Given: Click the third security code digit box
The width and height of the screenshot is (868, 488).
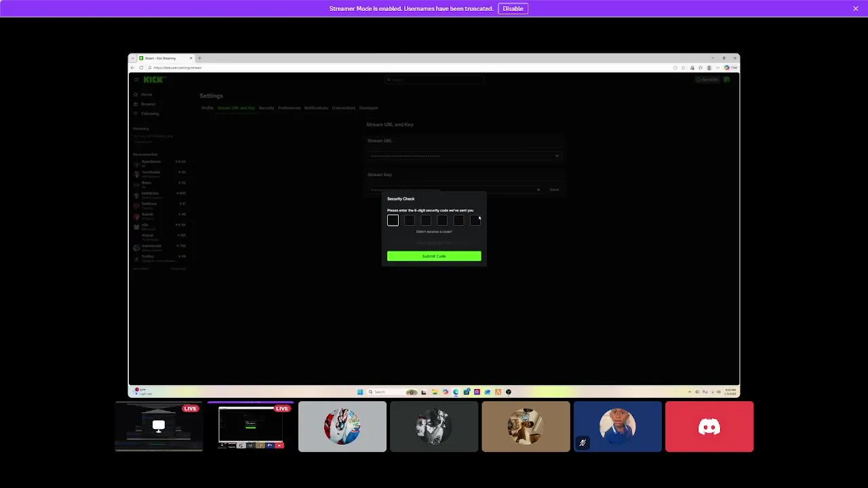Looking at the screenshot, I should pyautogui.click(x=426, y=220).
